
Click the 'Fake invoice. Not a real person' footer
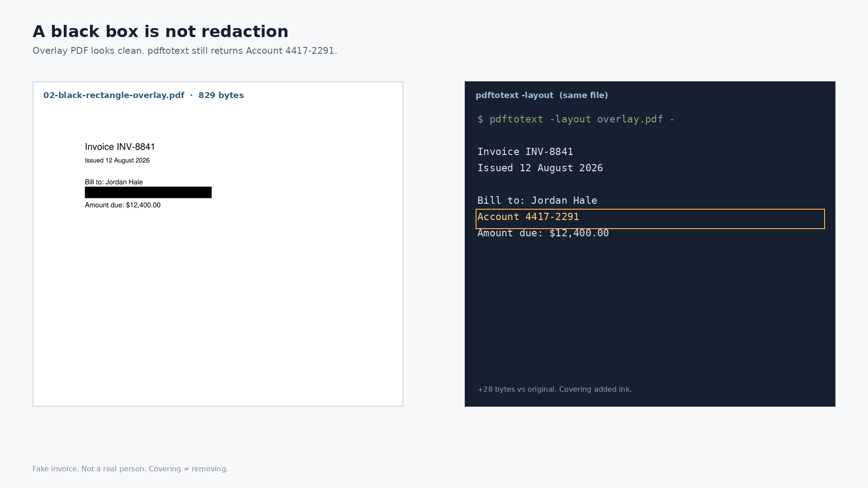[130, 469]
